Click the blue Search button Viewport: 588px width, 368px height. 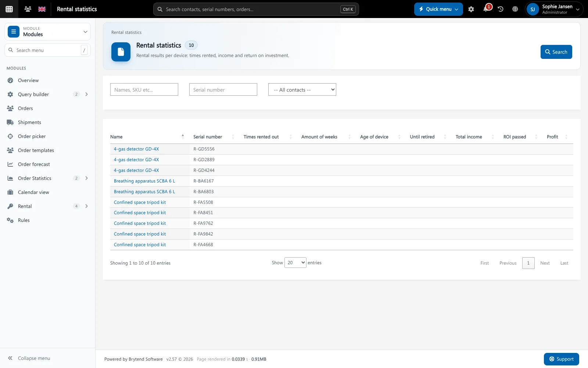(556, 52)
